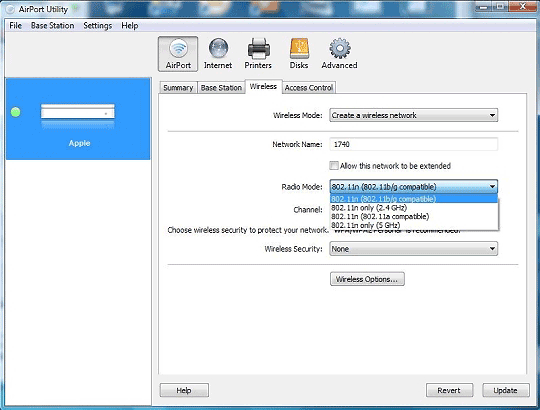Choose 802.11n (802.11a compatible) option
540x410 pixels.
[x=414, y=217]
